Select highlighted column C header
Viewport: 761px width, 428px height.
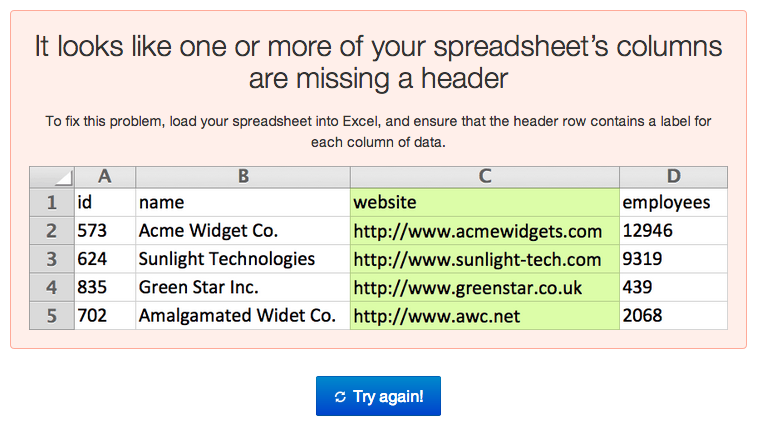point(485,177)
